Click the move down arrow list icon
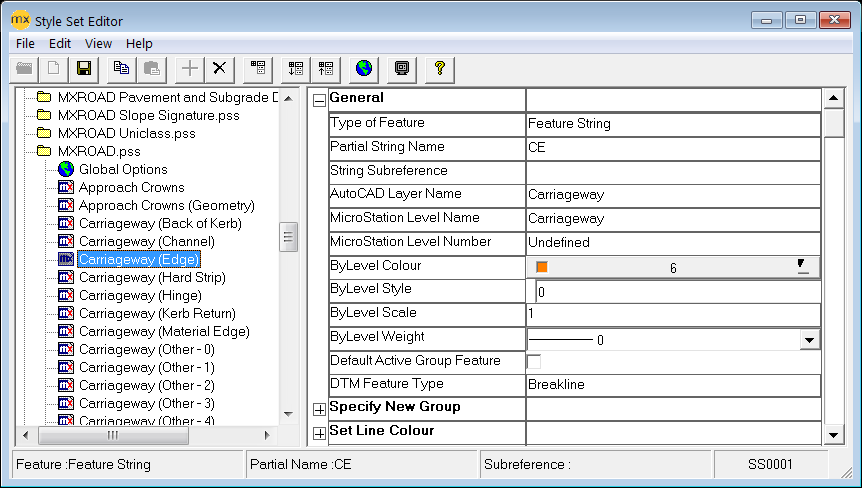862x488 pixels. (x=296, y=69)
